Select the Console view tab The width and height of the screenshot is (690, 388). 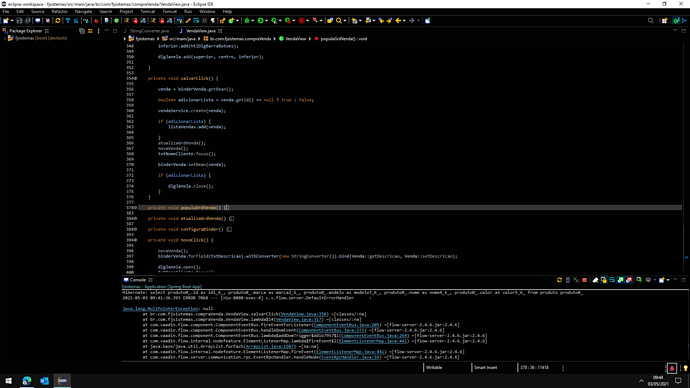[137, 280]
